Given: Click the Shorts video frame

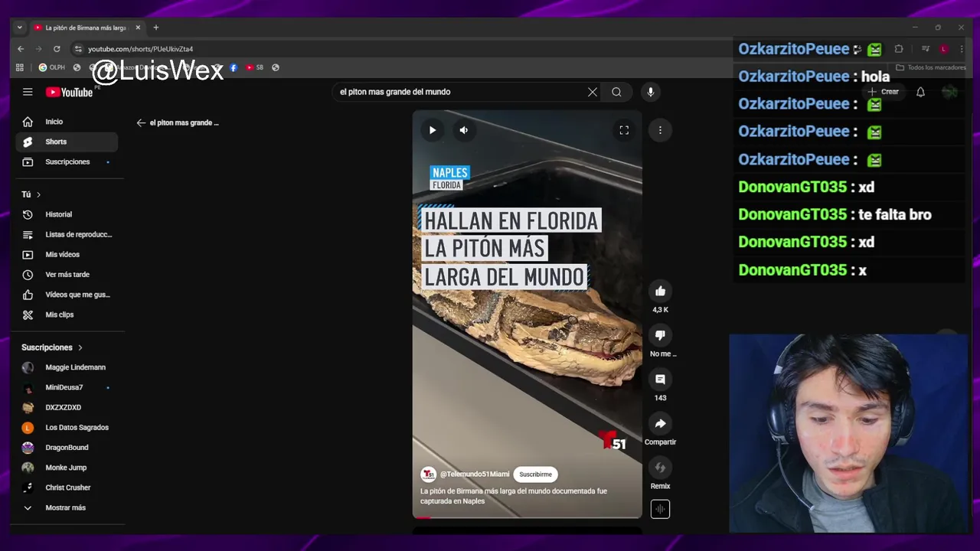Looking at the screenshot, I should click(x=527, y=315).
